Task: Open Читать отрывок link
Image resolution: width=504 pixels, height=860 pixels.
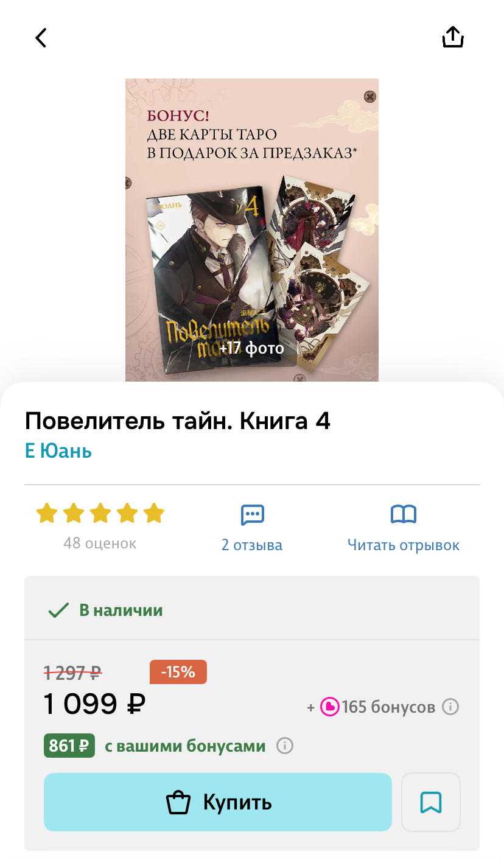Action: pos(404,545)
